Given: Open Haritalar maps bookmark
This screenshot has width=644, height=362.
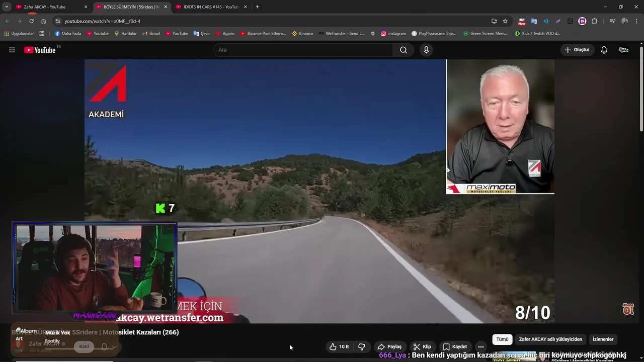Looking at the screenshot, I should click(125, 34).
